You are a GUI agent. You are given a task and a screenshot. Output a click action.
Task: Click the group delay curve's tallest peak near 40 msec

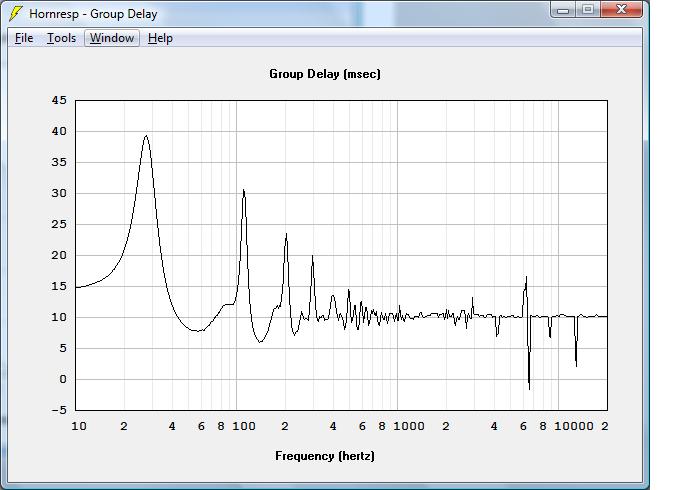pyautogui.click(x=146, y=135)
